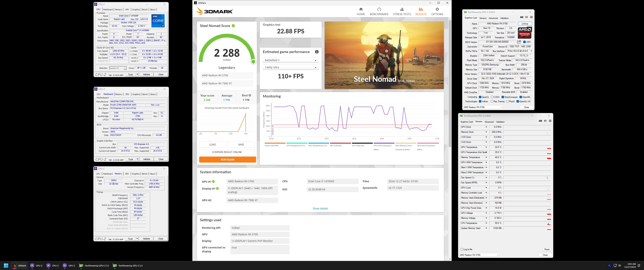Click the RUN AGAIN button
The height and width of the screenshot is (270, 644).
tap(227, 160)
